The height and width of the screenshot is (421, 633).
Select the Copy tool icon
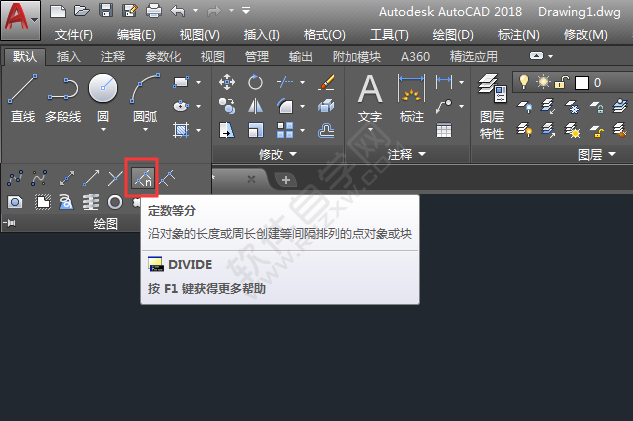pos(227,106)
